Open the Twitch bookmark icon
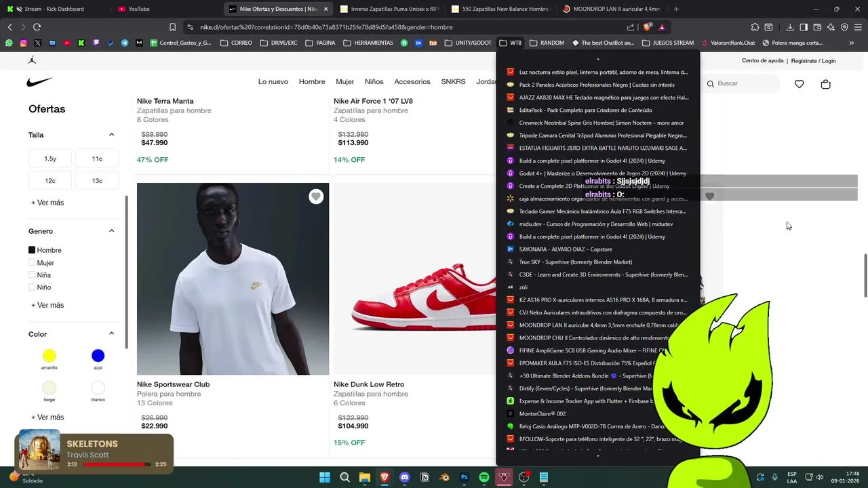The image size is (868, 488). point(96,43)
